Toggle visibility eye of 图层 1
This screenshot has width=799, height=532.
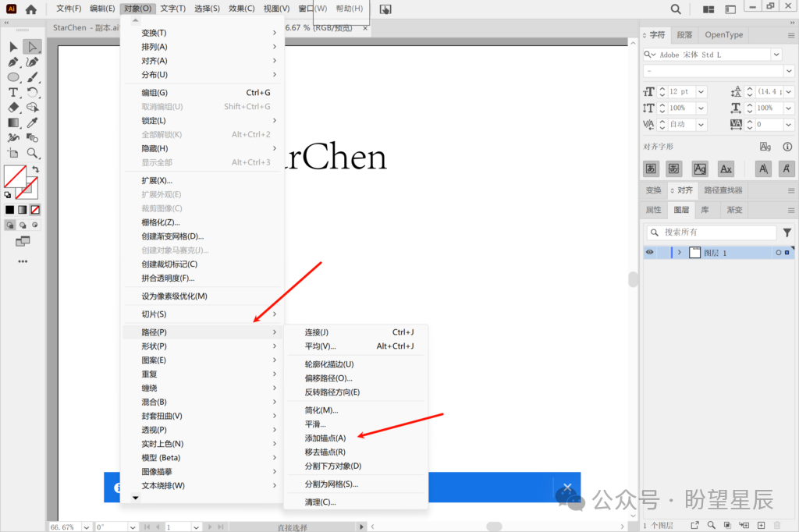click(x=650, y=252)
